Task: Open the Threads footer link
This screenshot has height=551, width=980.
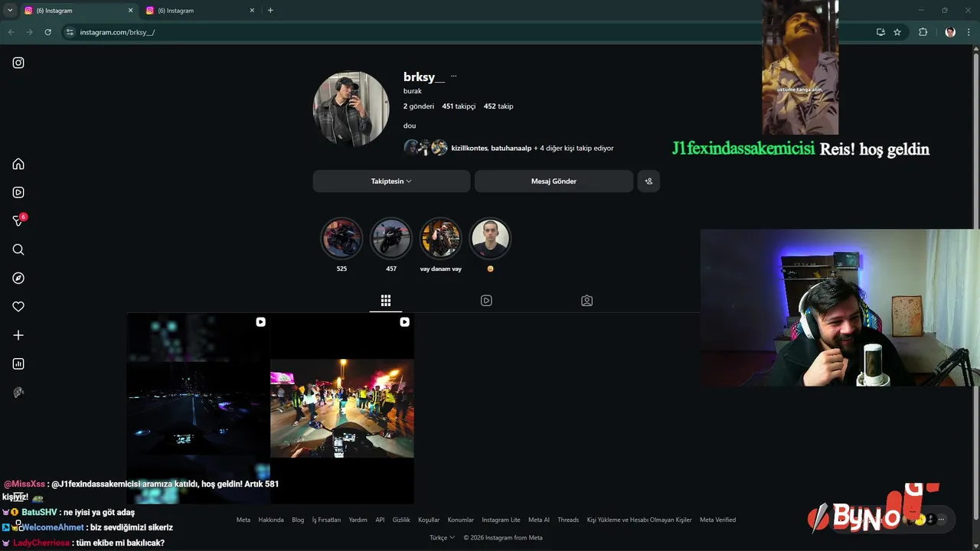Action: tap(568, 520)
